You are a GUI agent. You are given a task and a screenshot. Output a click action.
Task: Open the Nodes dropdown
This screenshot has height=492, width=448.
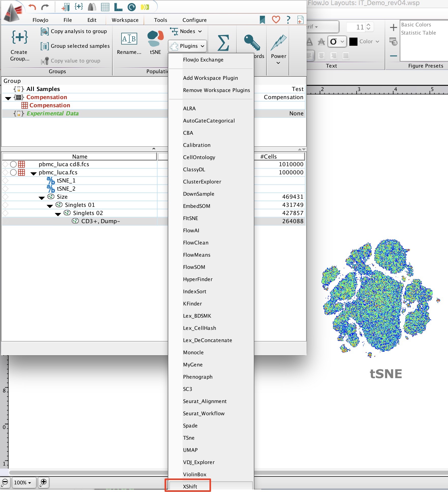[x=186, y=31]
